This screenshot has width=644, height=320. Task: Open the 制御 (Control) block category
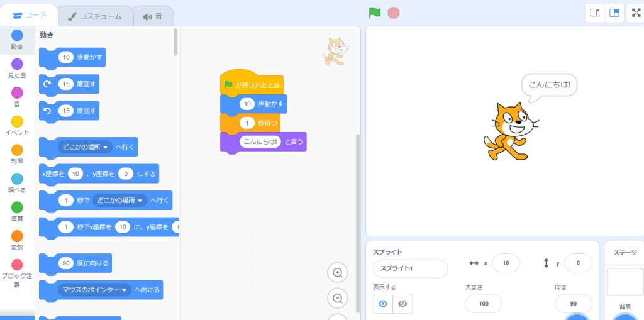17,154
